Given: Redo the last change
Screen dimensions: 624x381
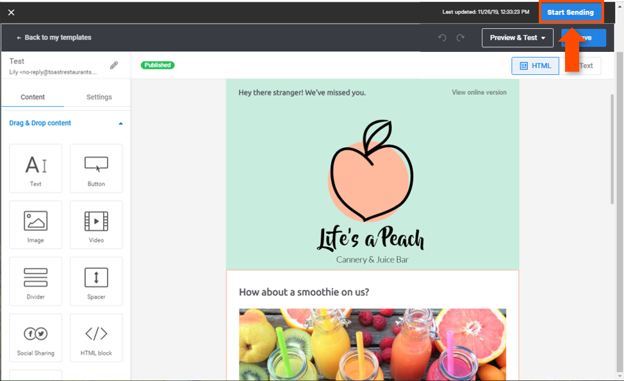Looking at the screenshot, I should pos(460,38).
